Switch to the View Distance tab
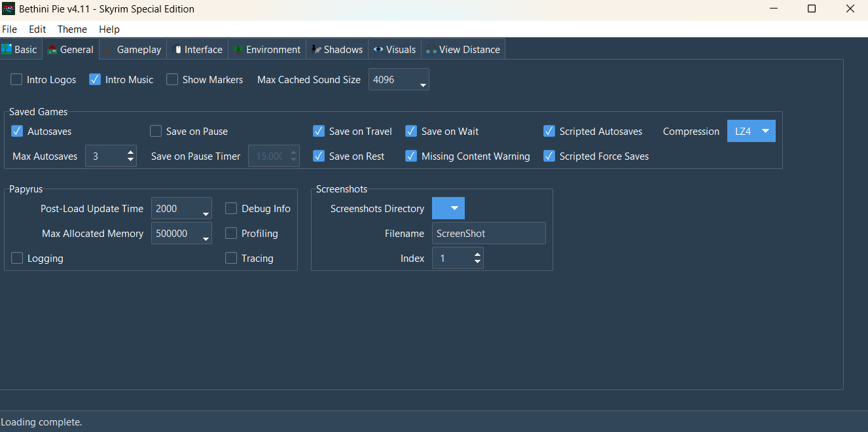The width and height of the screenshot is (868, 432). (x=463, y=49)
